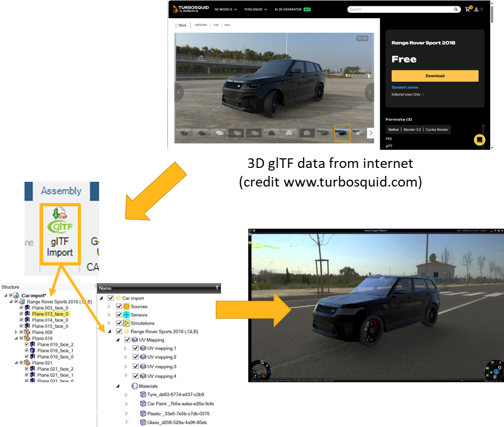The image size is (504, 427).
Task: Open the PixelSquid menu
Action: (x=256, y=9)
